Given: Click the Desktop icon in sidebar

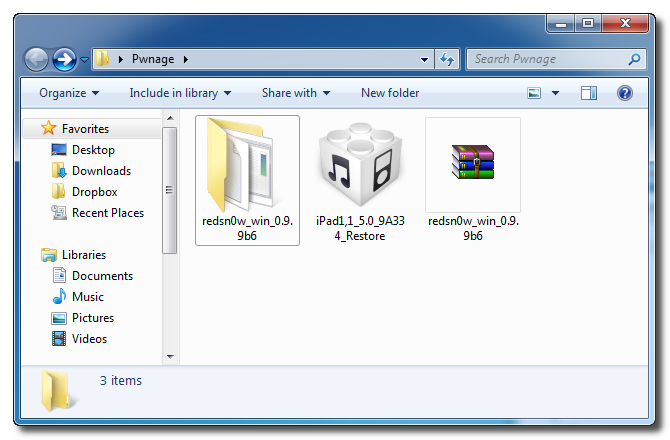Looking at the screenshot, I should tap(59, 150).
